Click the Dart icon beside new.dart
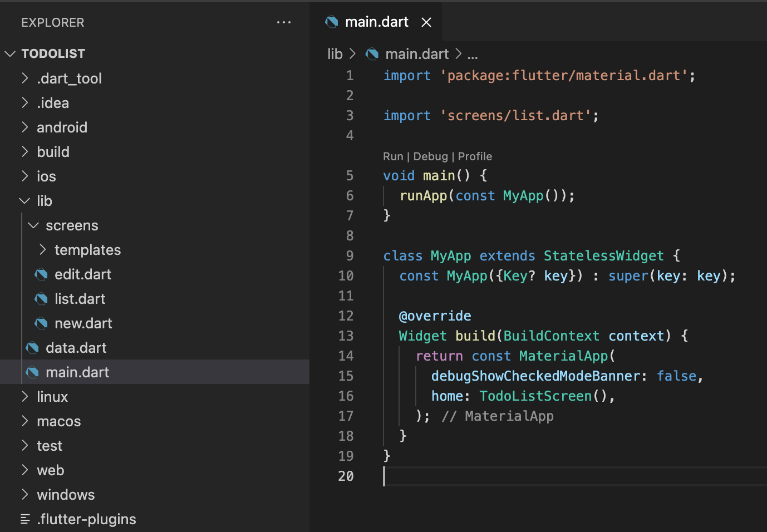The width and height of the screenshot is (767, 532). pos(41,323)
